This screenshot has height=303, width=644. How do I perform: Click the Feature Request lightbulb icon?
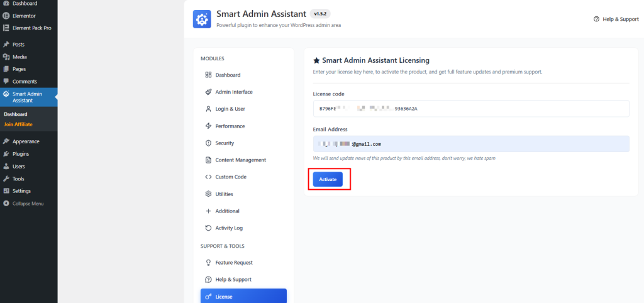pyautogui.click(x=208, y=262)
